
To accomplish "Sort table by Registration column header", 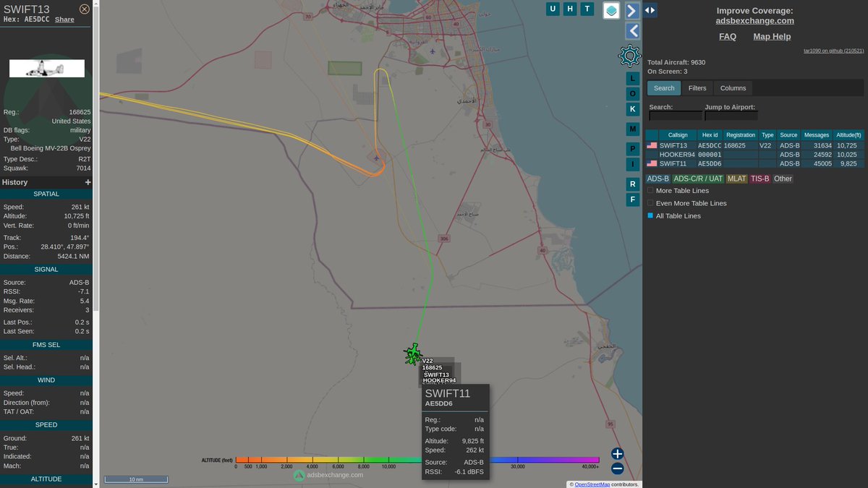I will coord(741,135).
